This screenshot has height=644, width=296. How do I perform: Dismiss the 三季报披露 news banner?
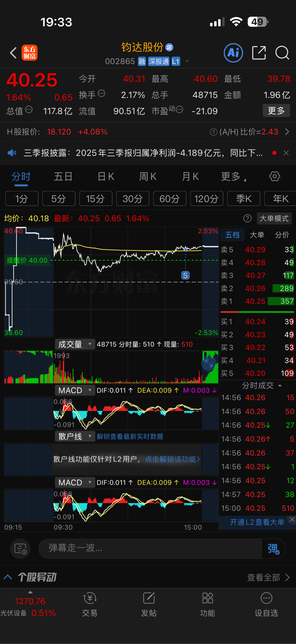[x=286, y=153]
